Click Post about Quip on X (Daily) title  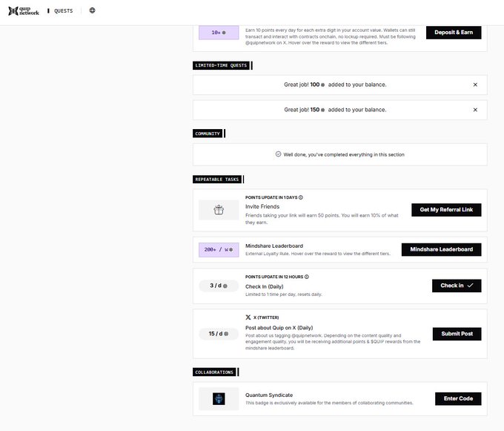pyautogui.click(x=279, y=328)
